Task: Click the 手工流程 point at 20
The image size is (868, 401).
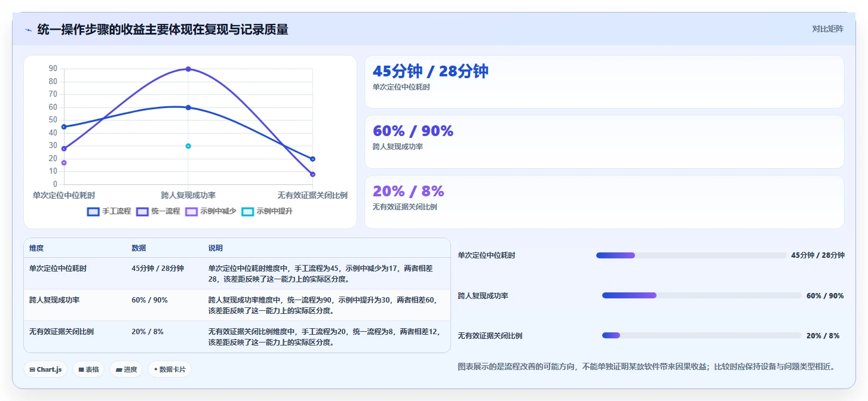Action: pyautogui.click(x=312, y=159)
